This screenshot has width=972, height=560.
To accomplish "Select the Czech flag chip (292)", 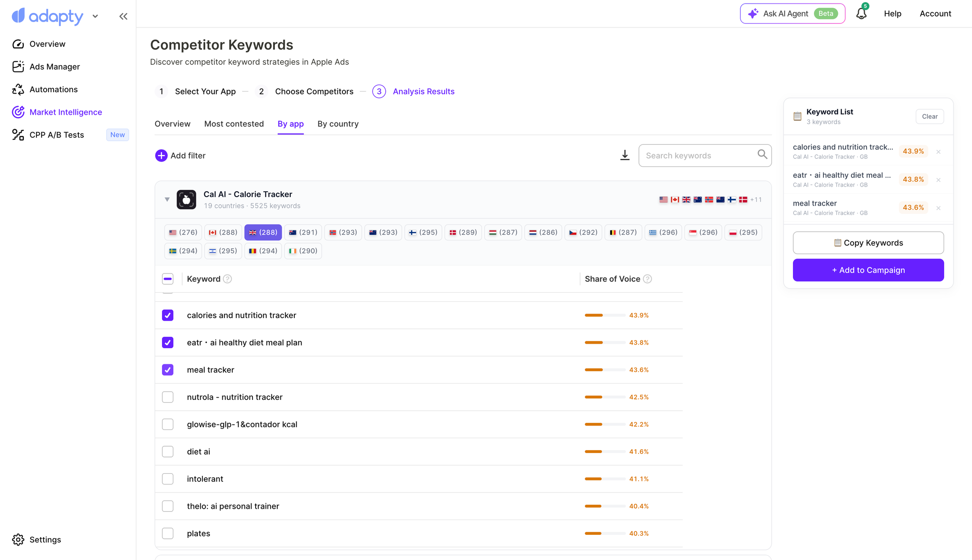I will (584, 233).
